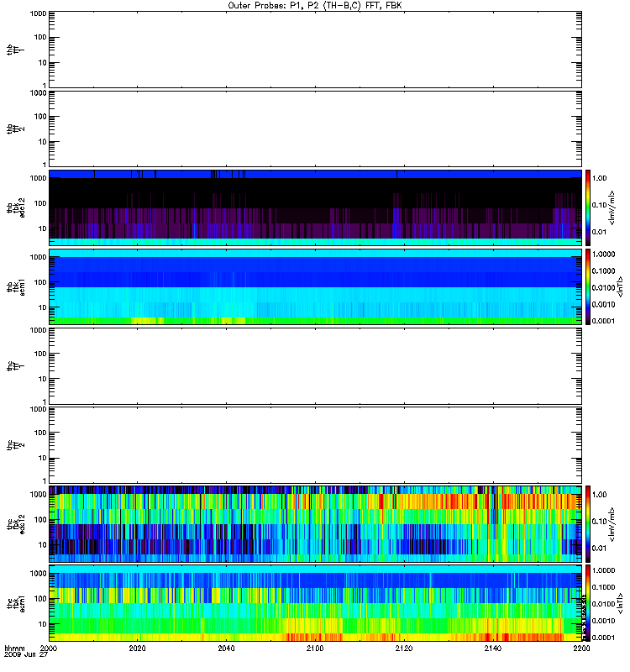Image resolution: width=630 pixels, height=672 pixels.
Task: Click the thc fbk edc12 spectrogram panel
Action: 315,524
